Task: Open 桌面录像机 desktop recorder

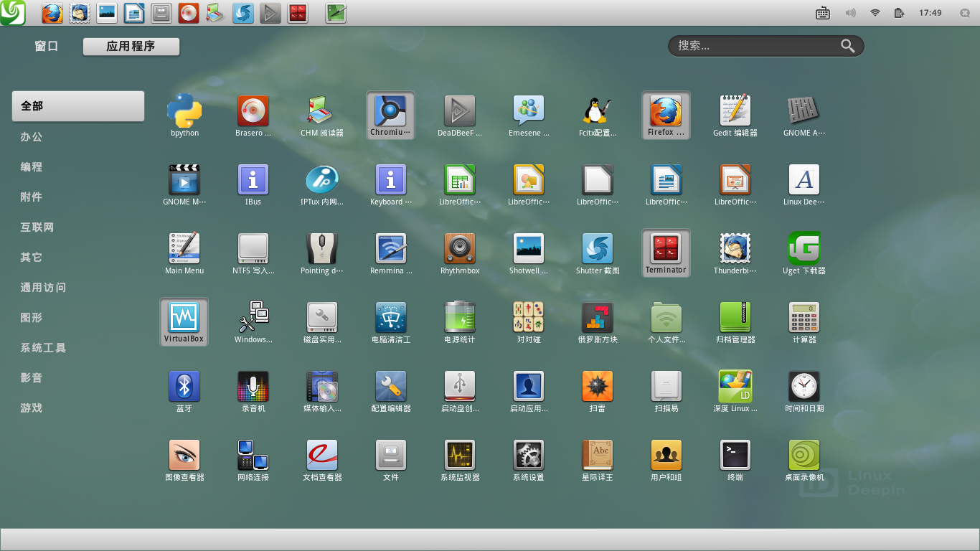Action: [804, 461]
